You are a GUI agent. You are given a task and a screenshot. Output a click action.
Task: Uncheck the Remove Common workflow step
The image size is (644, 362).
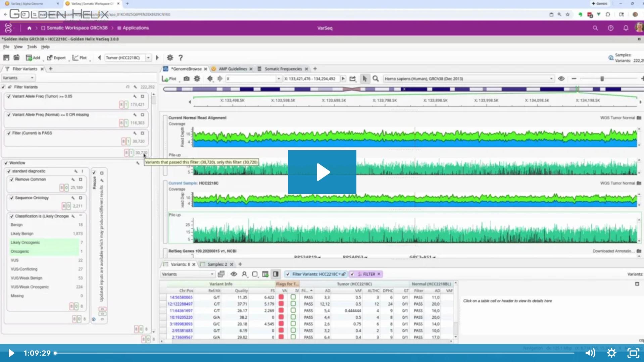tap(12, 179)
